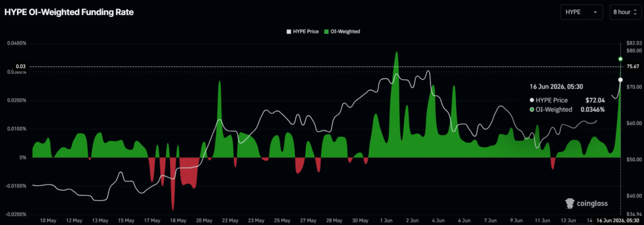Click the 75.67 crosshair price label

[634, 67]
